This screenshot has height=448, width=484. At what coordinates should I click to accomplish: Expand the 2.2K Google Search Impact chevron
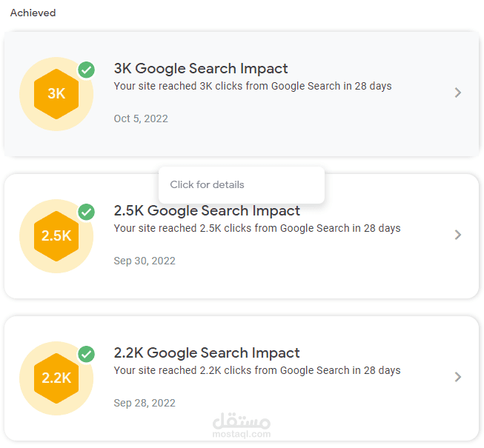tap(458, 377)
